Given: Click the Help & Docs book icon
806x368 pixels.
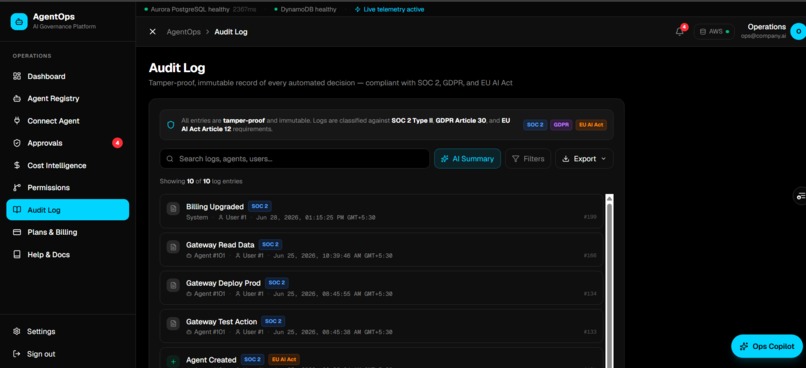Looking at the screenshot, I should (x=17, y=254).
